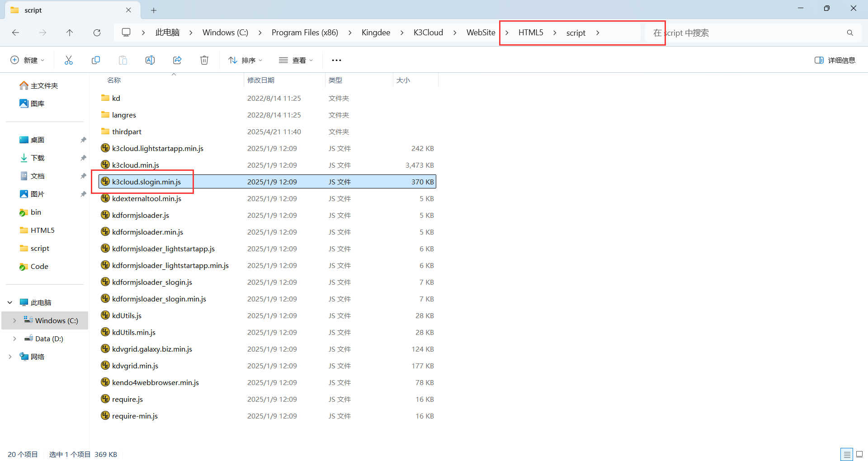The width and height of the screenshot is (868, 461).
Task: Select the kd folder icon
Action: (105, 98)
